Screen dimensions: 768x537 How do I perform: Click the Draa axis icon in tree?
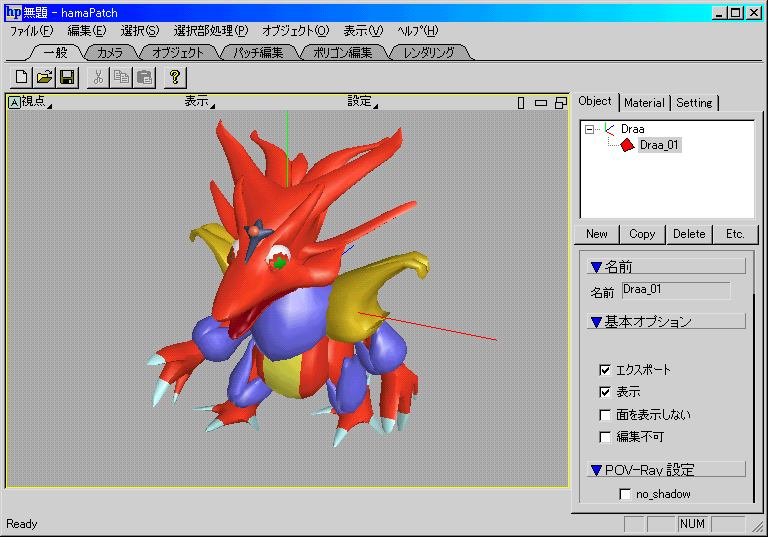[x=610, y=129]
